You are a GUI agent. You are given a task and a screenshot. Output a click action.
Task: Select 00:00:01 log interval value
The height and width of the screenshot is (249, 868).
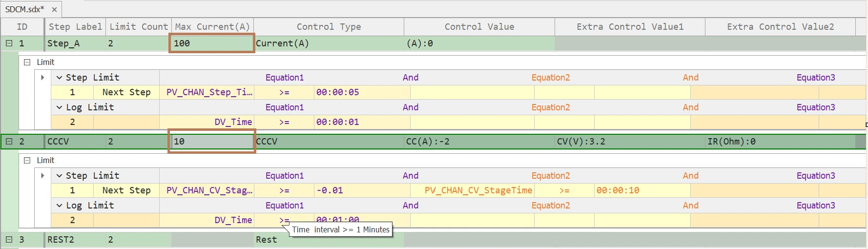coord(362,122)
